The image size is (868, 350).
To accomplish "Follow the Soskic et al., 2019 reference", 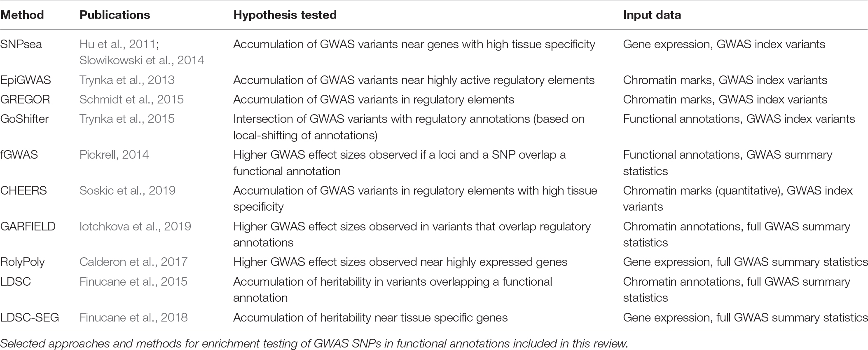I will click(x=127, y=190).
